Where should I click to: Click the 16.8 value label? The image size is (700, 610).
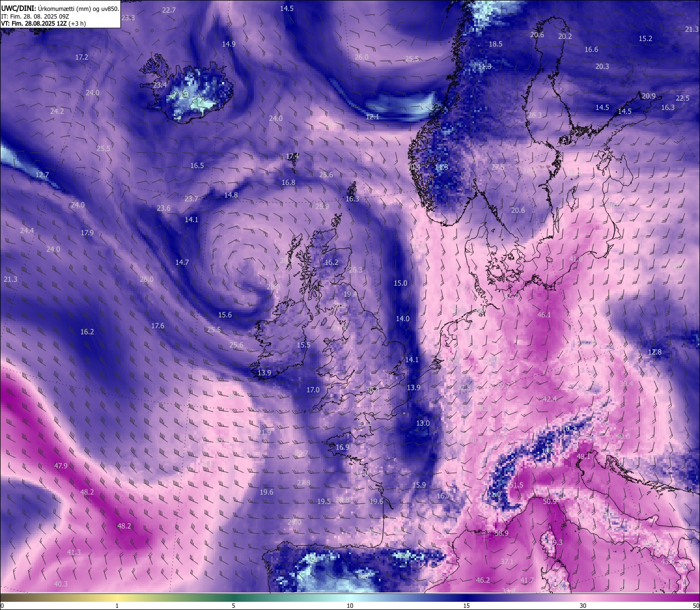click(288, 183)
